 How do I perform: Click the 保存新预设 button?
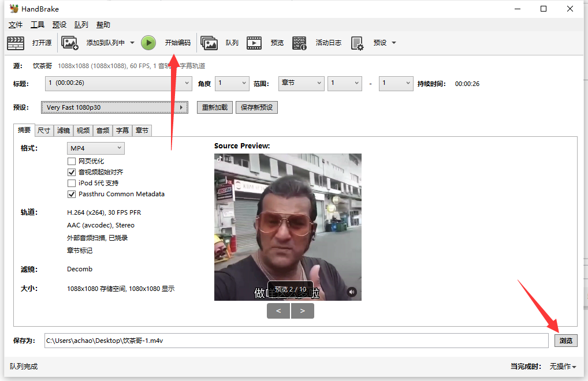click(x=256, y=107)
